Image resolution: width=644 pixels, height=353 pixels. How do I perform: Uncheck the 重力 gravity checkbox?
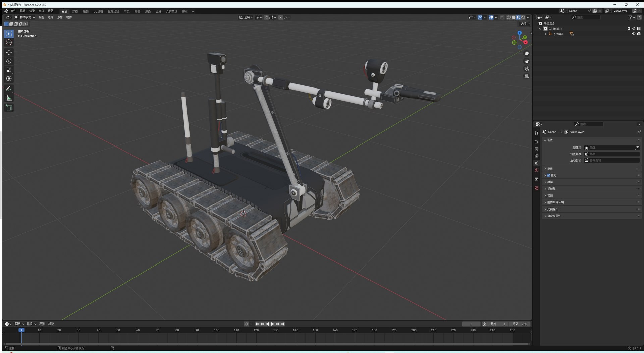click(x=549, y=175)
